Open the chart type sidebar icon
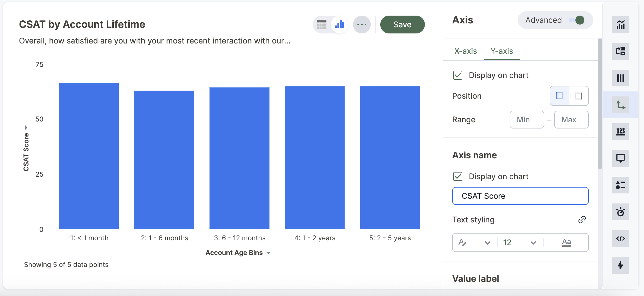Image resolution: width=644 pixels, height=296 pixels. click(620, 25)
